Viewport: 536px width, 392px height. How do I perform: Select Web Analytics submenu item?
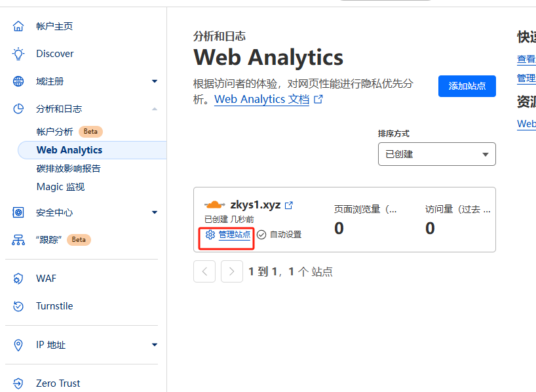coord(92,150)
